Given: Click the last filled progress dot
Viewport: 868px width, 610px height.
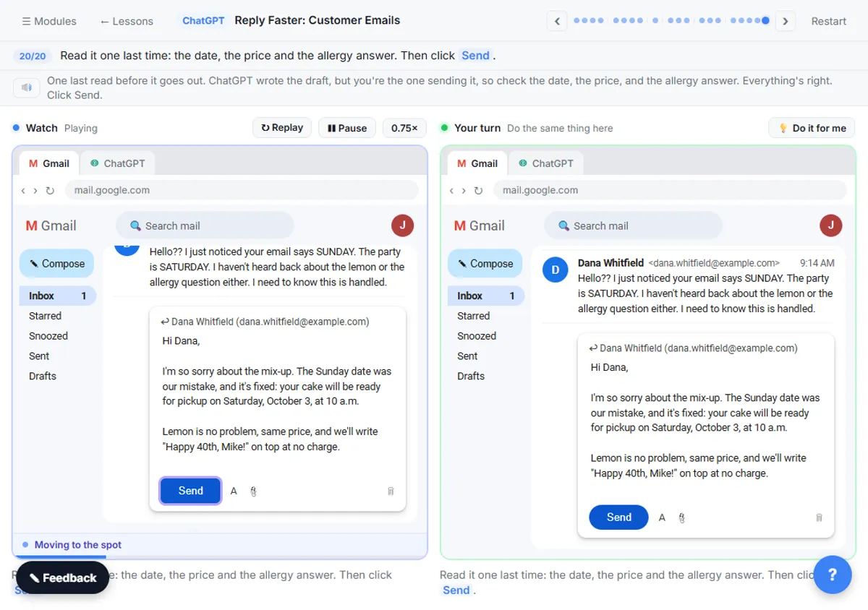Looking at the screenshot, I should pos(765,21).
